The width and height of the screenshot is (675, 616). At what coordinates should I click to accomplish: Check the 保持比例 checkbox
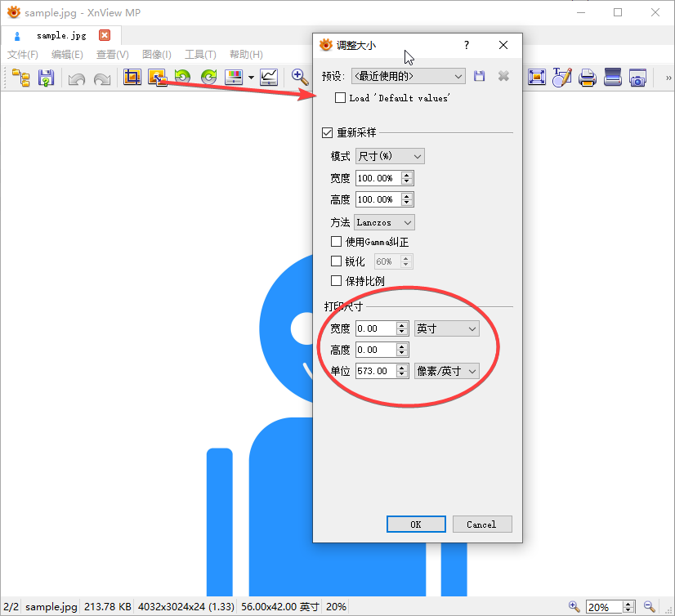(x=336, y=281)
